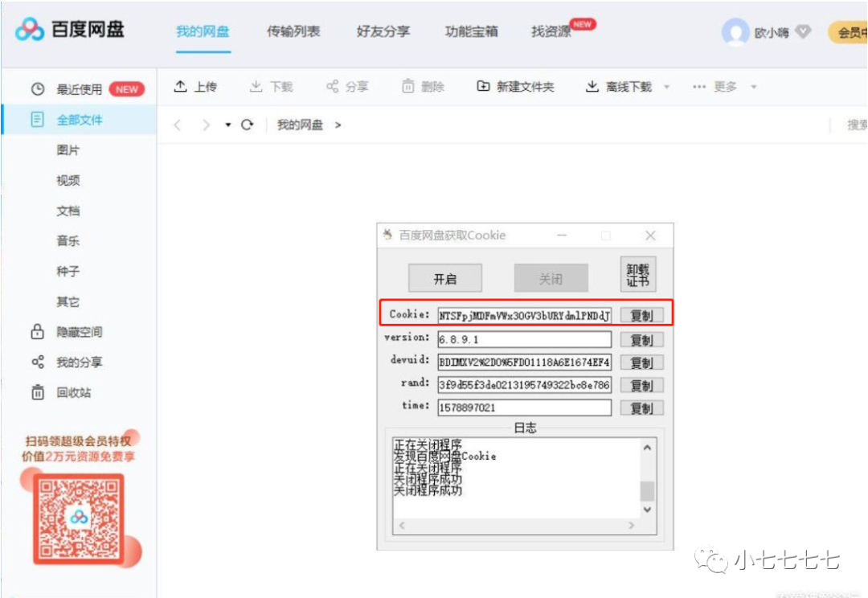Click the membership diamond icon

tap(803, 32)
